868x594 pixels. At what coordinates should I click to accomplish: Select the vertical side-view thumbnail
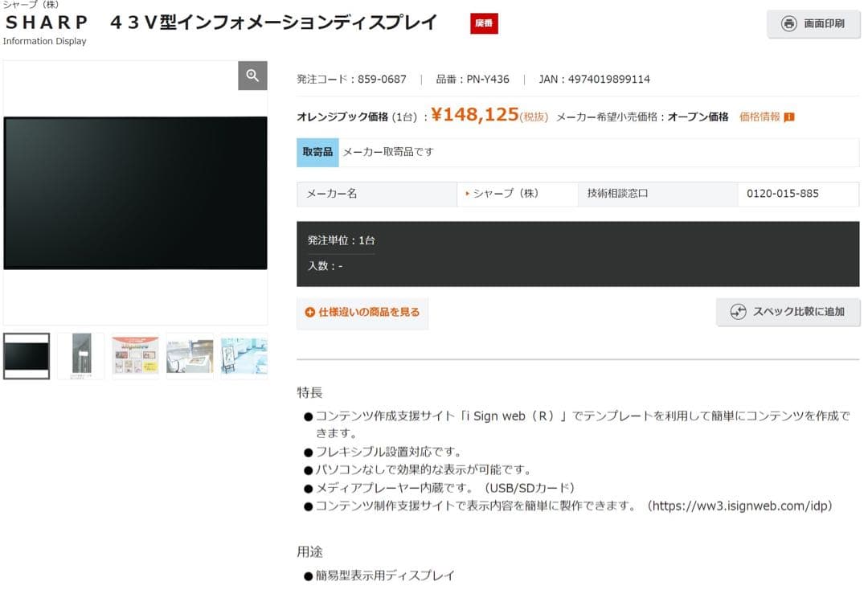coord(80,354)
